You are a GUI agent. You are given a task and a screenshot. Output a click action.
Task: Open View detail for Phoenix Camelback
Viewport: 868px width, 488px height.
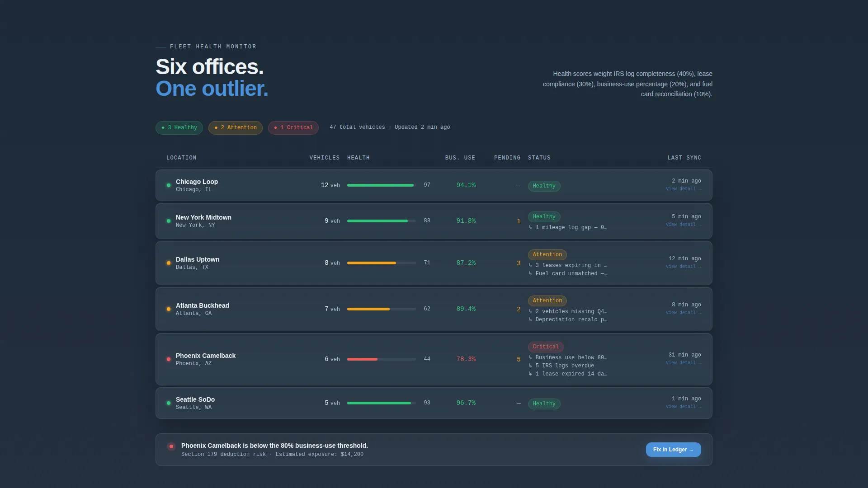coord(683,363)
